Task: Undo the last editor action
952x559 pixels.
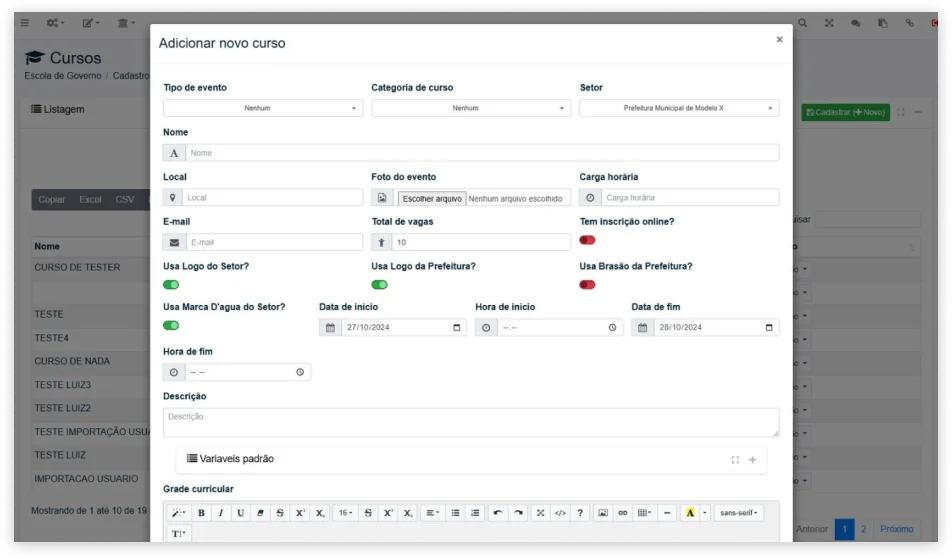Action: tap(498, 513)
